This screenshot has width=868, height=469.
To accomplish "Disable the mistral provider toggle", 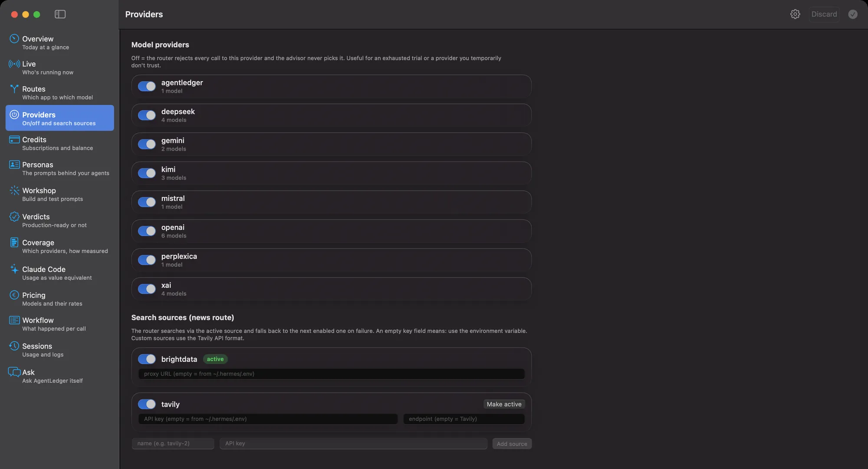I will pyautogui.click(x=147, y=202).
